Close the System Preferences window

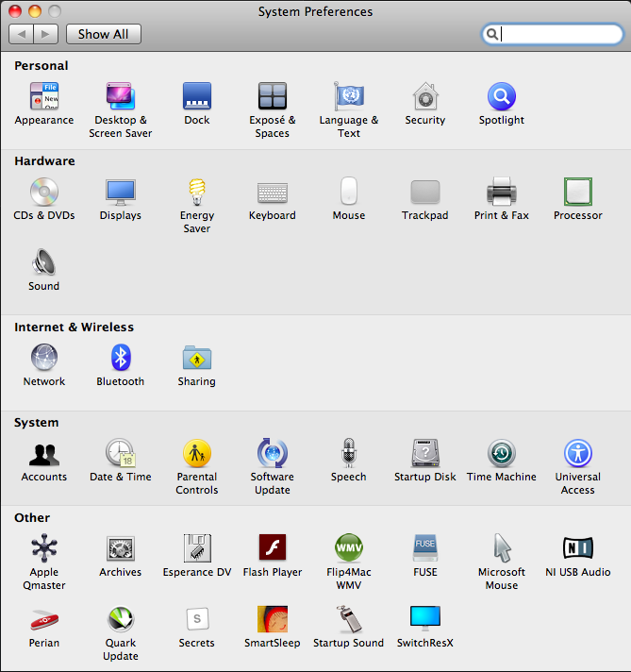coord(15,11)
